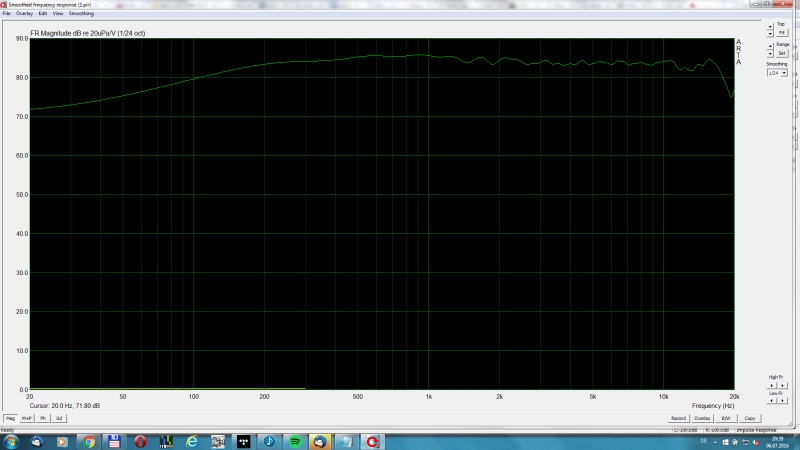Click the Set button under Range
This screenshot has height=450, width=800.
point(782,53)
